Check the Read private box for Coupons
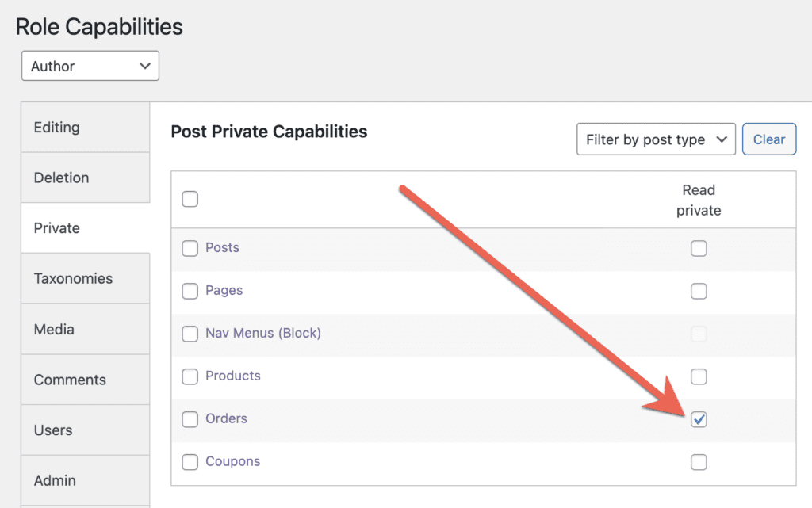 click(x=699, y=462)
